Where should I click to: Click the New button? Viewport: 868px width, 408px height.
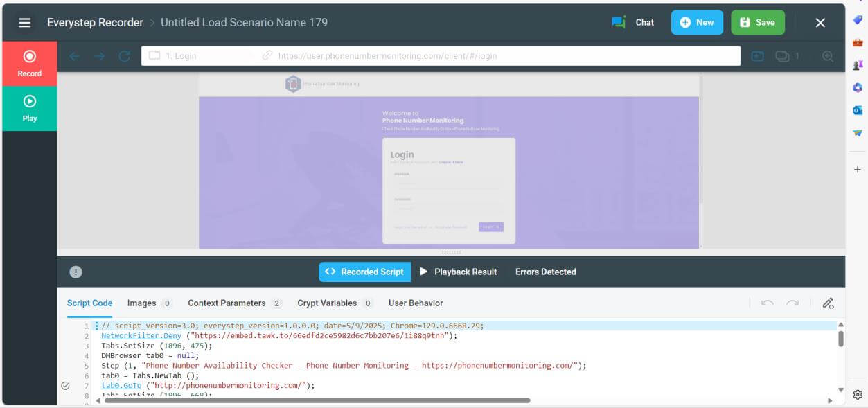[697, 22]
